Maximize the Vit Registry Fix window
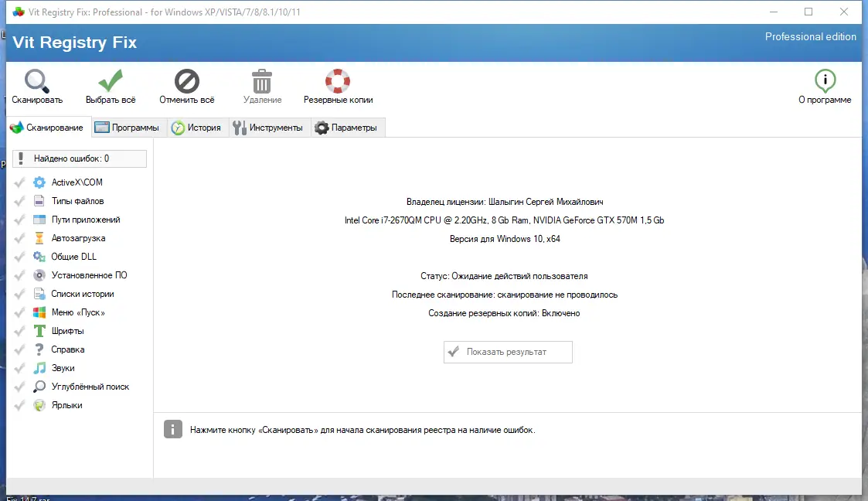The image size is (868, 501). [808, 12]
